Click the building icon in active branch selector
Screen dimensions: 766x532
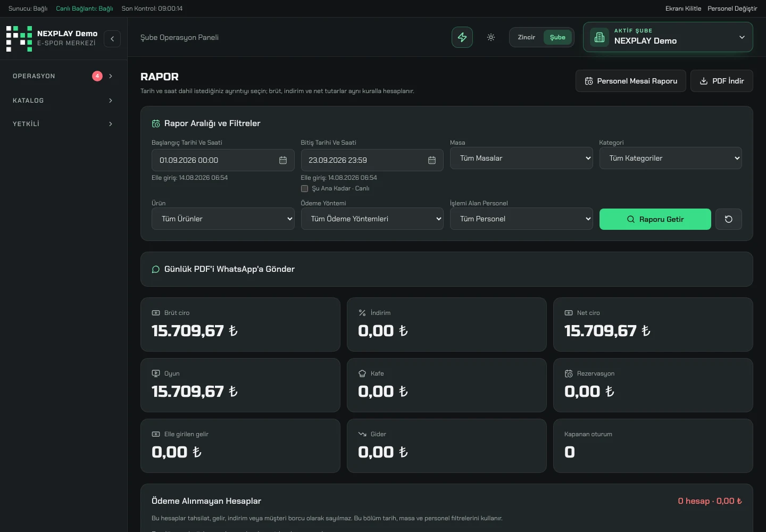click(600, 37)
